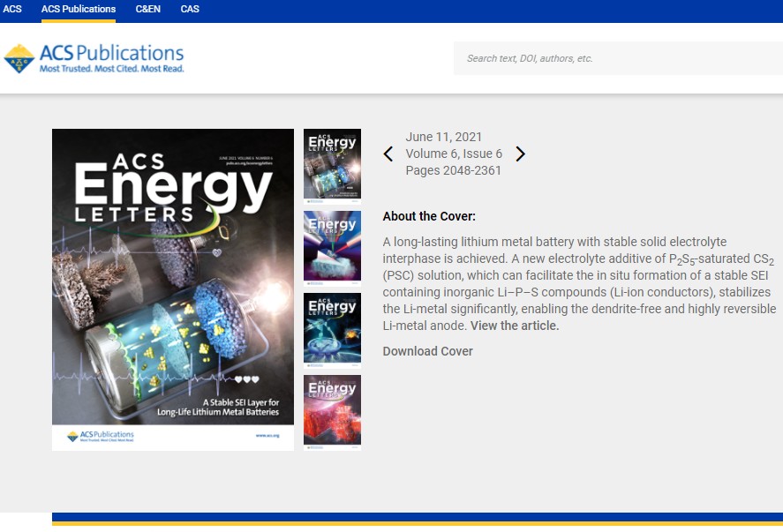Open the C&EN top tab
Viewport: 783px width, 532px height.
(147, 9)
